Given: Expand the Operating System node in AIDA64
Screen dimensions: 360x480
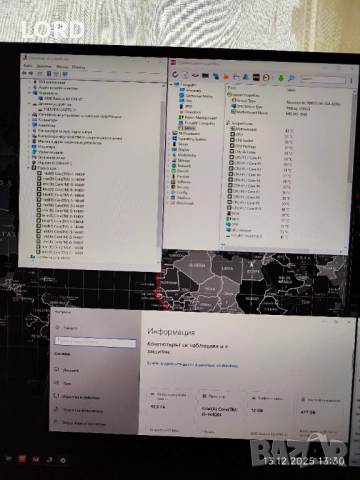Looking at the screenshot, I should pos(169,139).
